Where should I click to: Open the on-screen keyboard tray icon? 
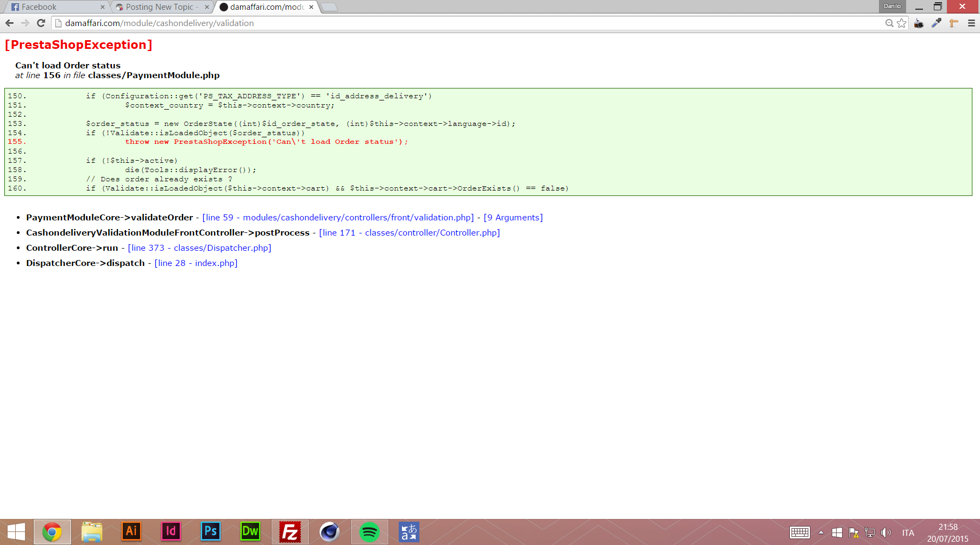800,533
